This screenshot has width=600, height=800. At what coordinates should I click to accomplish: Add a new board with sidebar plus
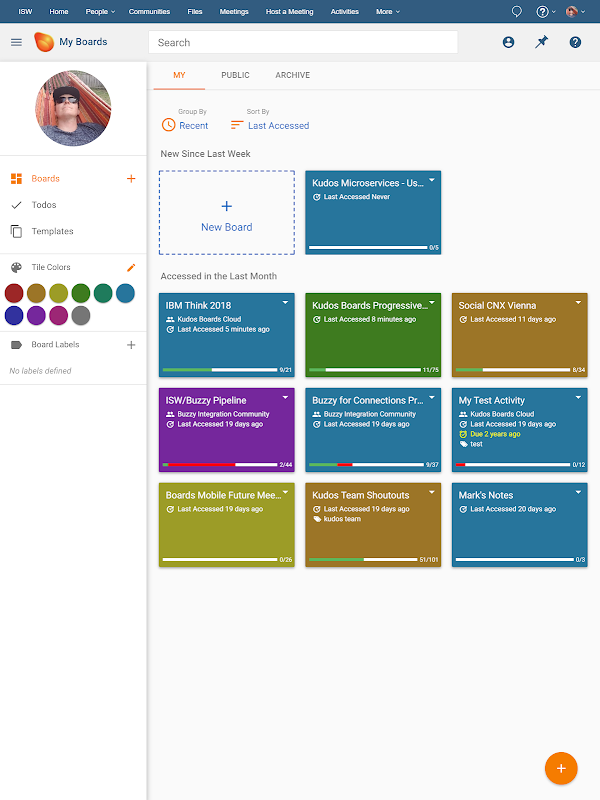click(131, 179)
